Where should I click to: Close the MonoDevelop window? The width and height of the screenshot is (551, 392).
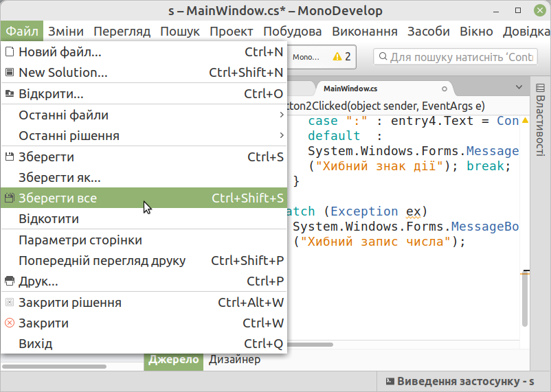point(540,10)
